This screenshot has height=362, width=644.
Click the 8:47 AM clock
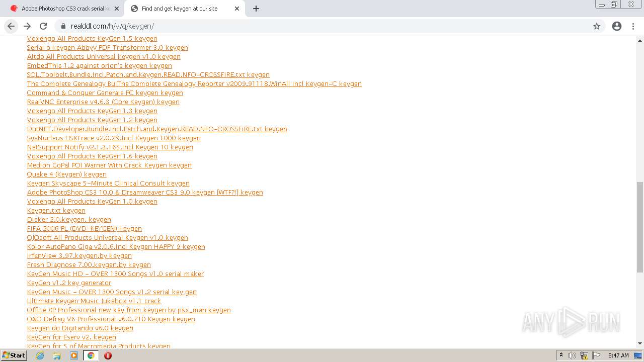[x=618, y=355]
